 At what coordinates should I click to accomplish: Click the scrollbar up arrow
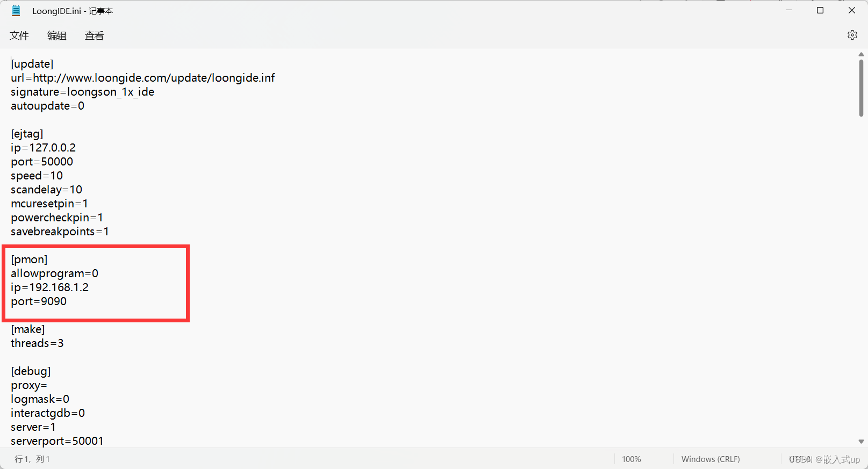[x=861, y=54]
